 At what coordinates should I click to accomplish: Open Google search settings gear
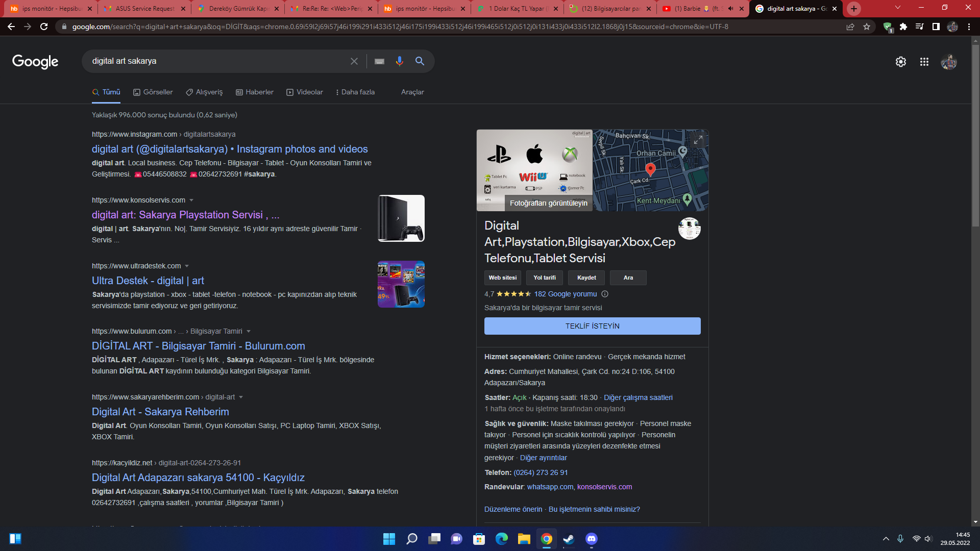click(x=900, y=62)
